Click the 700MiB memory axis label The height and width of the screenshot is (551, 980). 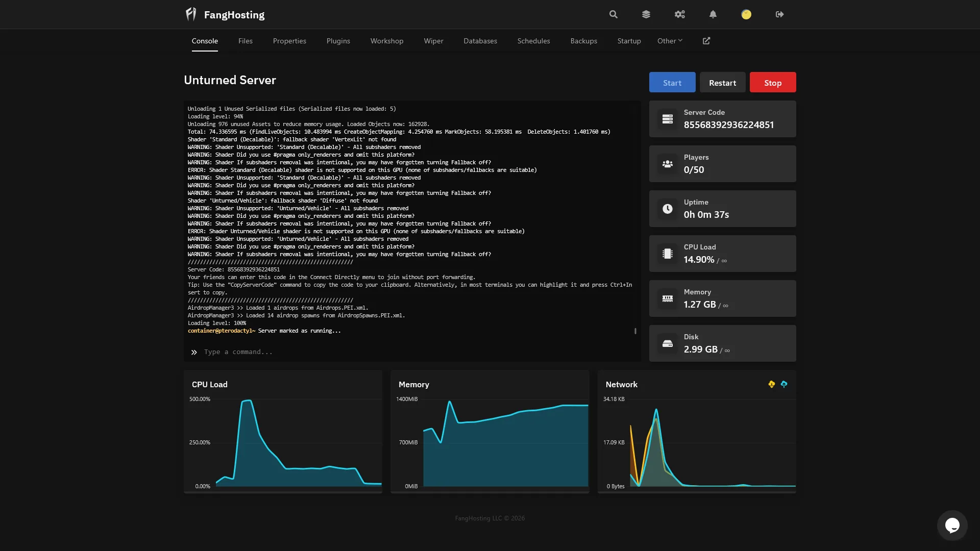click(x=408, y=443)
